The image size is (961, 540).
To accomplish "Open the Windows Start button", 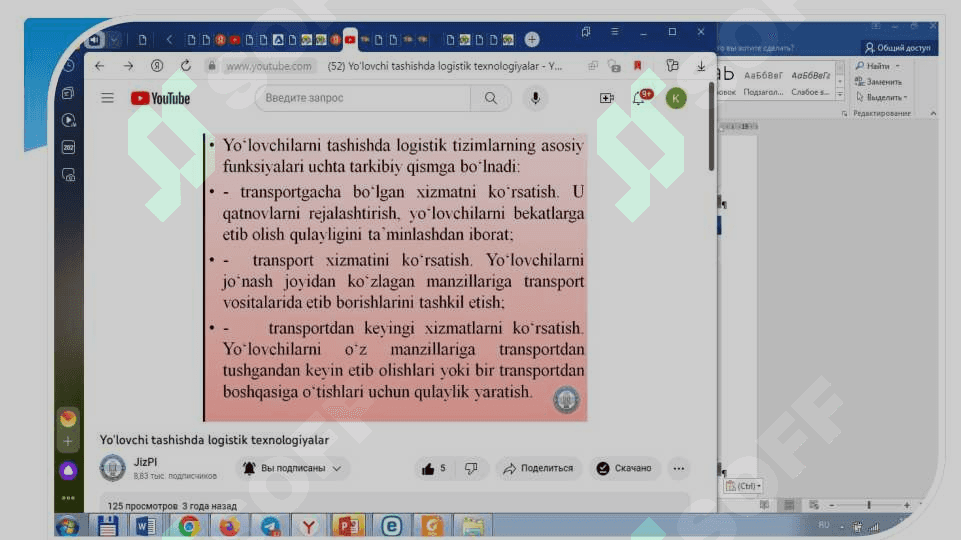I will (67, 527).
